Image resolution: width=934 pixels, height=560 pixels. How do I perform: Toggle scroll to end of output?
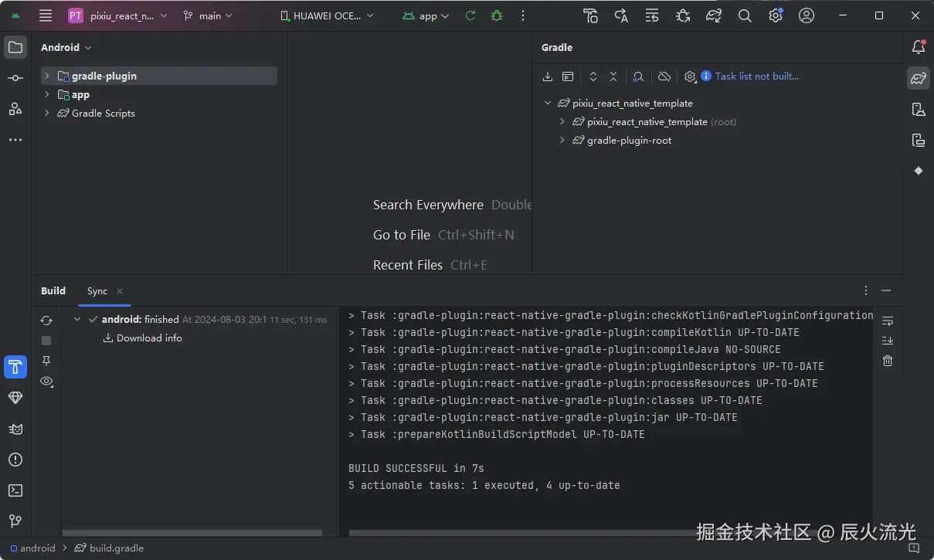(x=888, y=341)
